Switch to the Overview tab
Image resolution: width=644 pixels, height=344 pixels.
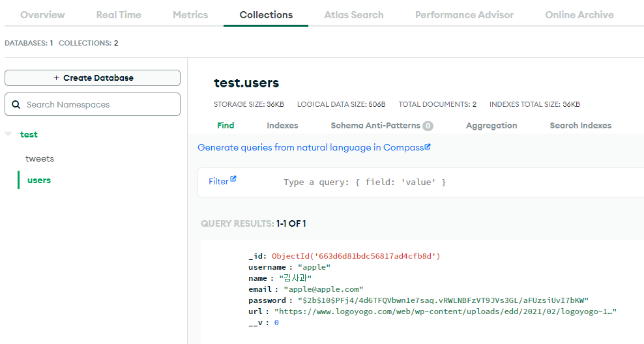click(x=42, y=14)
